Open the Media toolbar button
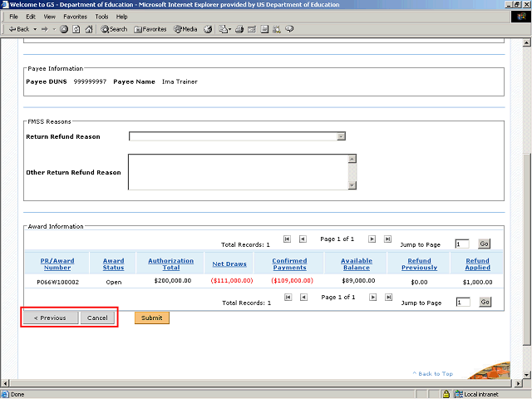This screenshot has height=399, width=532. (x=184, y=29)
